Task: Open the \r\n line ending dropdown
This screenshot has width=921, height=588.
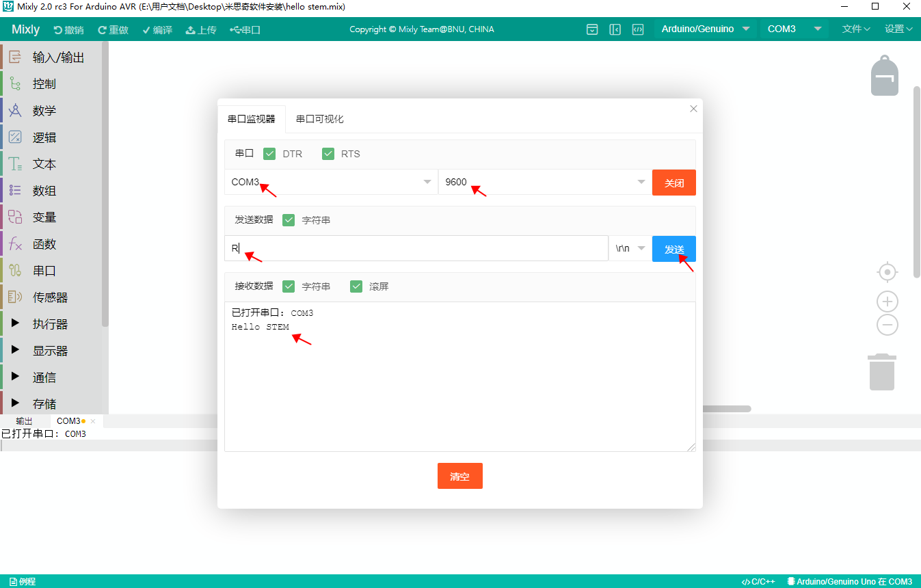Action: pyautogui.click(x=630, y=249)
